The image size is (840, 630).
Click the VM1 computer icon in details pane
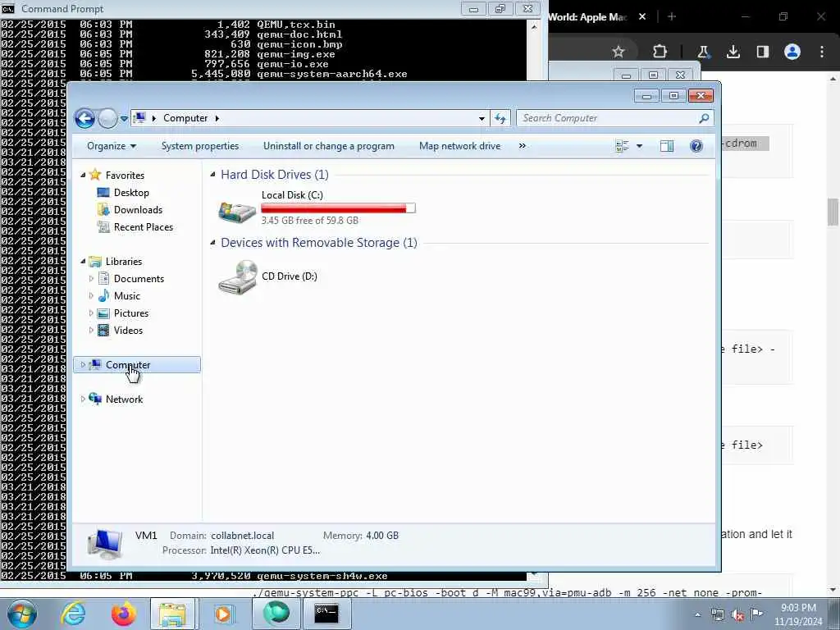[x=104, y=543]
